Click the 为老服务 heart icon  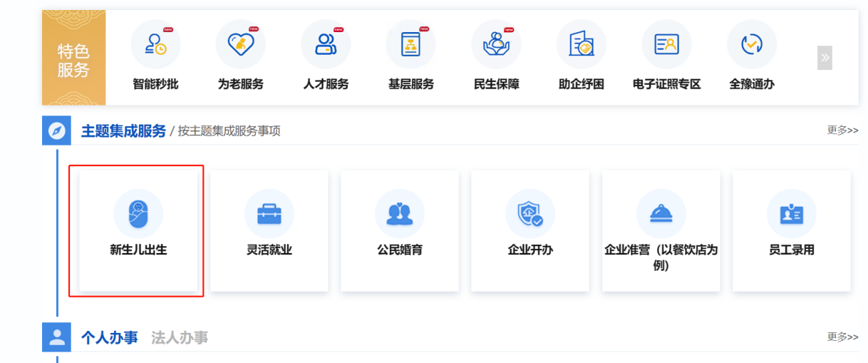tap(240, 45)
